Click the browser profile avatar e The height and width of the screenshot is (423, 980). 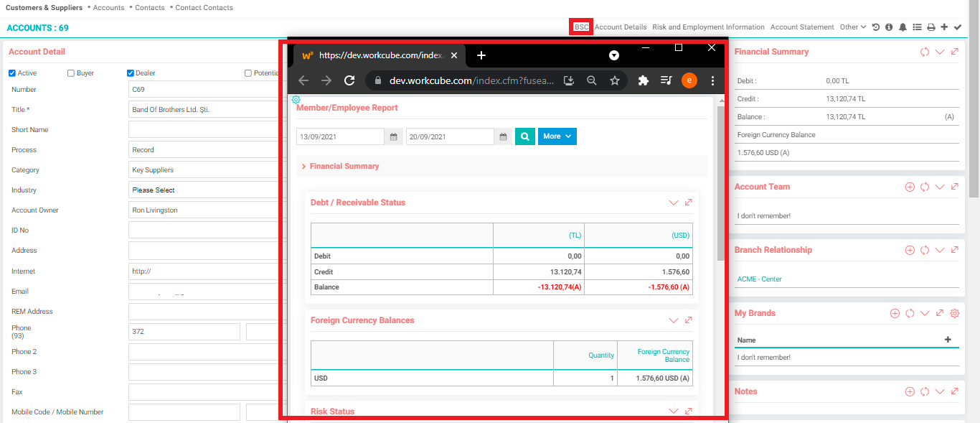(689, 80)
